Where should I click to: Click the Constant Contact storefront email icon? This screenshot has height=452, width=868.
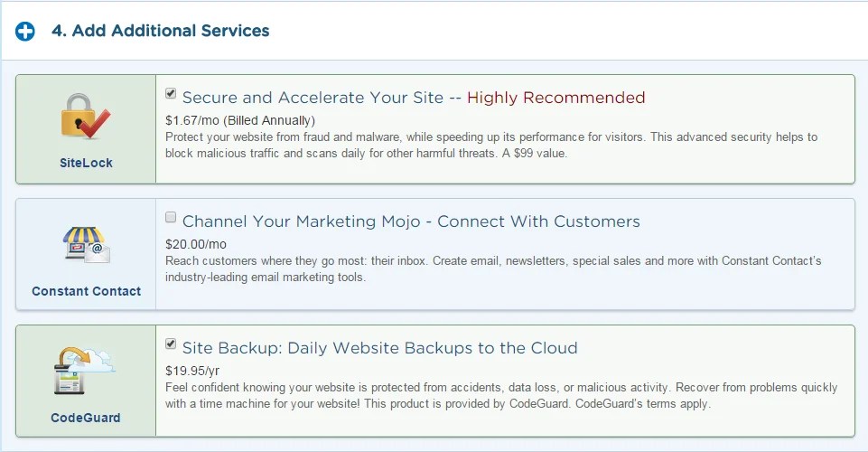click(86, 244)
